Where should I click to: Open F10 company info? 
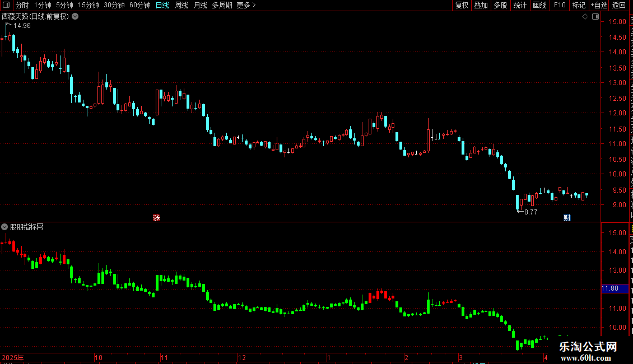560,5
